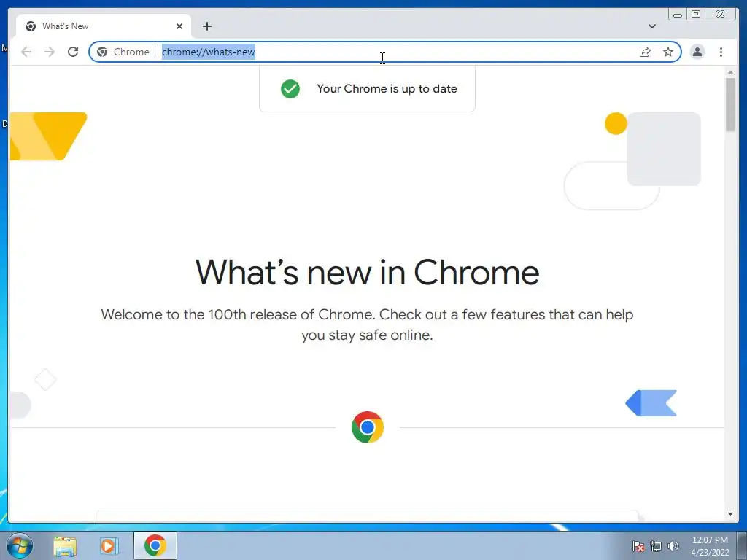
Task: Reload the What's New page
Action: 73,52
